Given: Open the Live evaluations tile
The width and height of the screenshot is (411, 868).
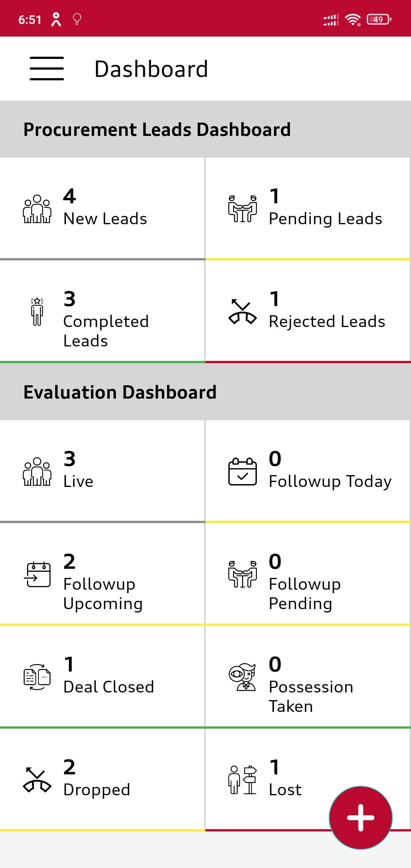Looking at the screenshot, I should [x=102, y=471].
